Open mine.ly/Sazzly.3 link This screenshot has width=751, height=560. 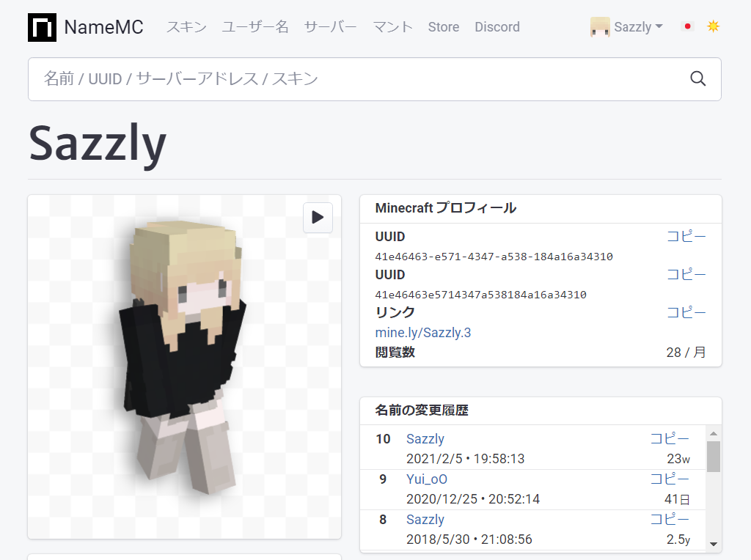(423, 333)
